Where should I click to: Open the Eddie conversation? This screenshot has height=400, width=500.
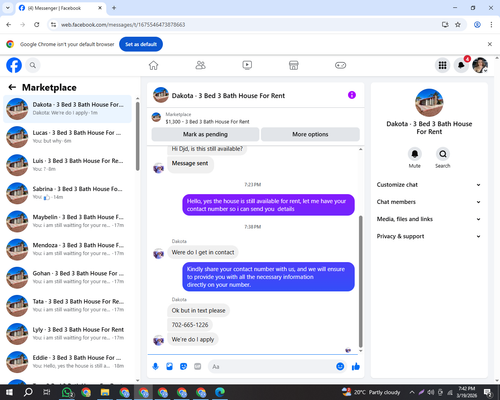click(67, 362)
